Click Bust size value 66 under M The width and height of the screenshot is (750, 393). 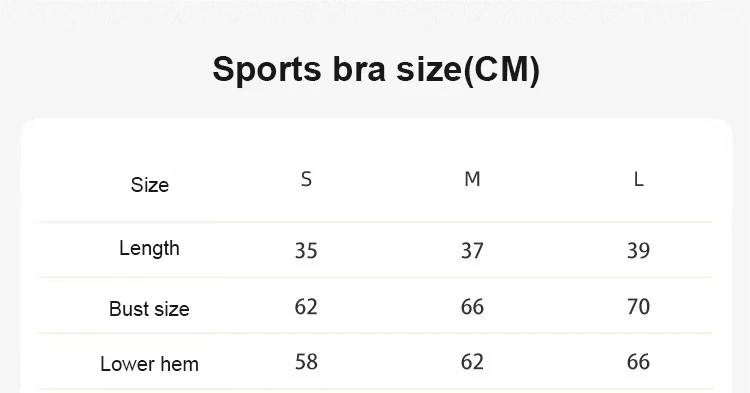coord(472,306)
